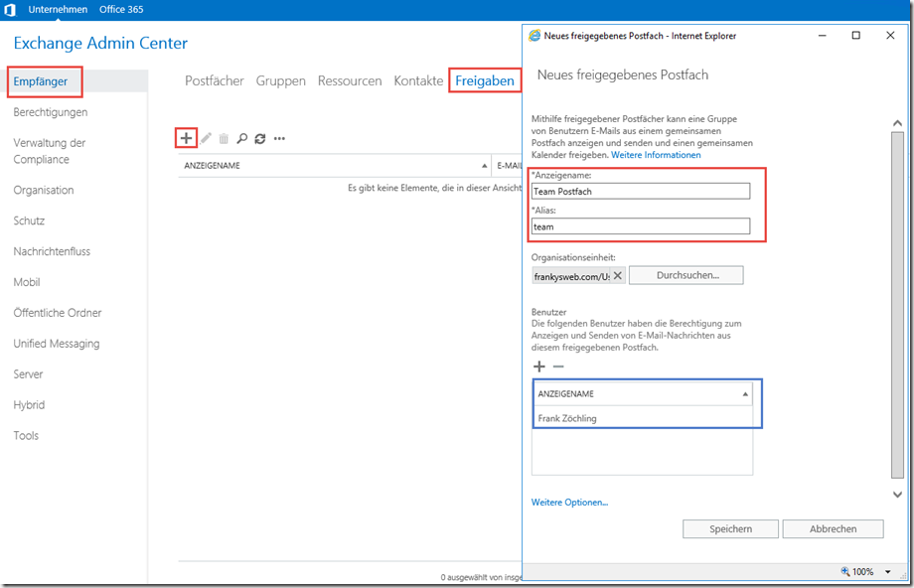This screenshot has height=588, width=914.
Task: Click inside the Anzeigename input field
Action: pyautogui.click(x=643, y=191)
